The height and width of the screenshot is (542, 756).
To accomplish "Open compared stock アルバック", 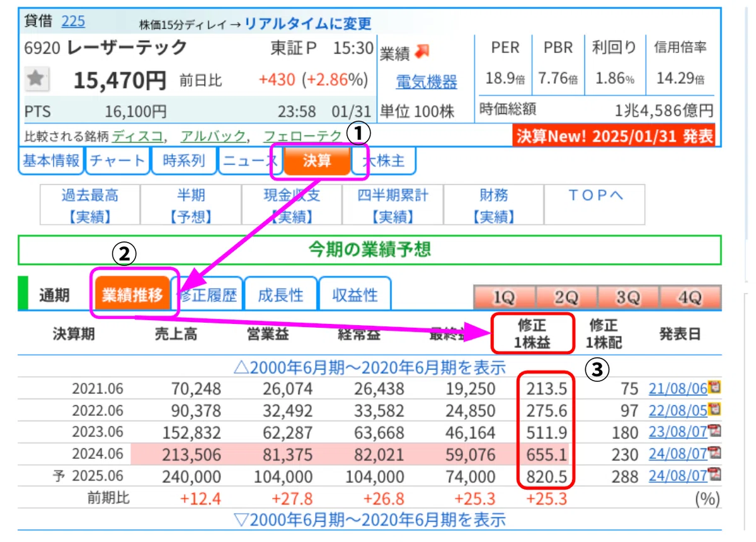I will [x=213, y=135].
